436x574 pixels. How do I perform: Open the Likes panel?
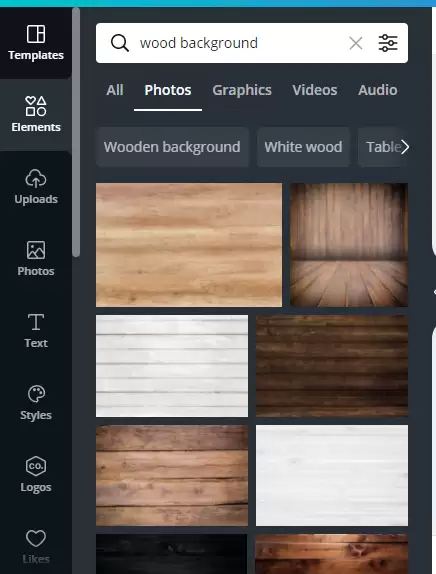pos(36,547)
